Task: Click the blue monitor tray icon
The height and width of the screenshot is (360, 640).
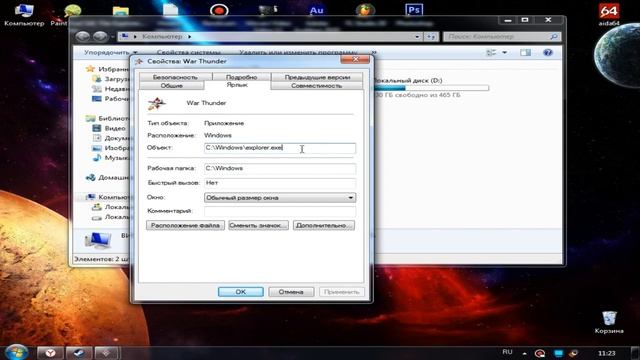Action: pos(558,353)
